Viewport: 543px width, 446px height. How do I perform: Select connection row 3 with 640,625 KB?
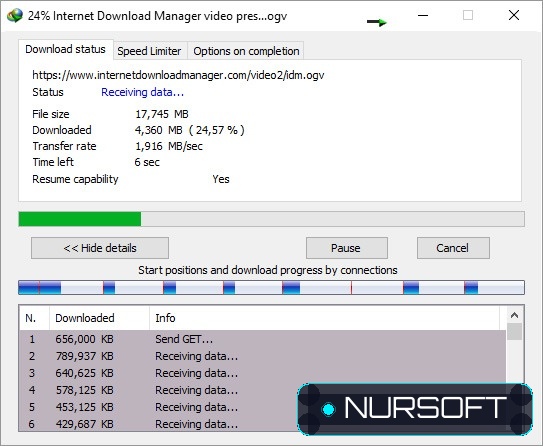click(x=262, y=373)
